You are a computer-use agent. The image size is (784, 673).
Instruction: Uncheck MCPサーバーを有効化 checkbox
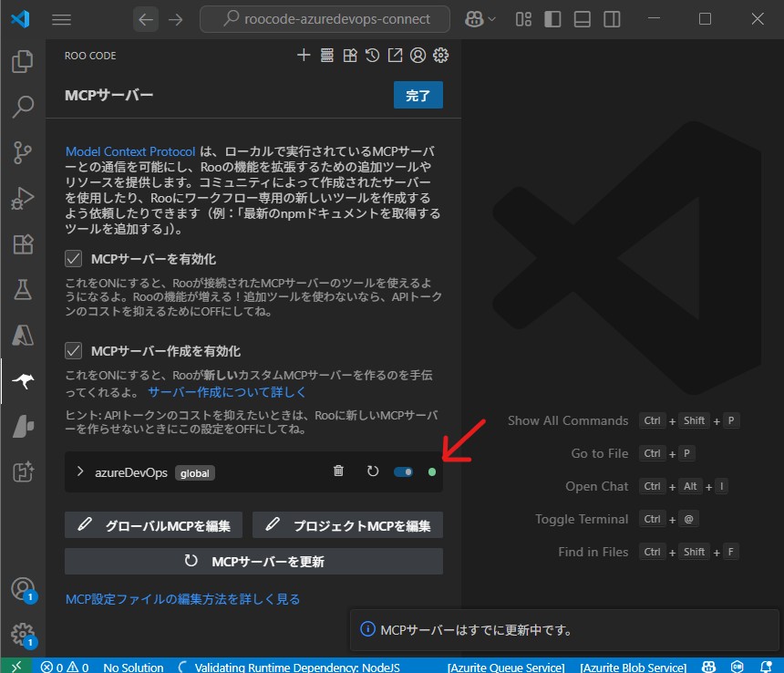tap(74, 258)
